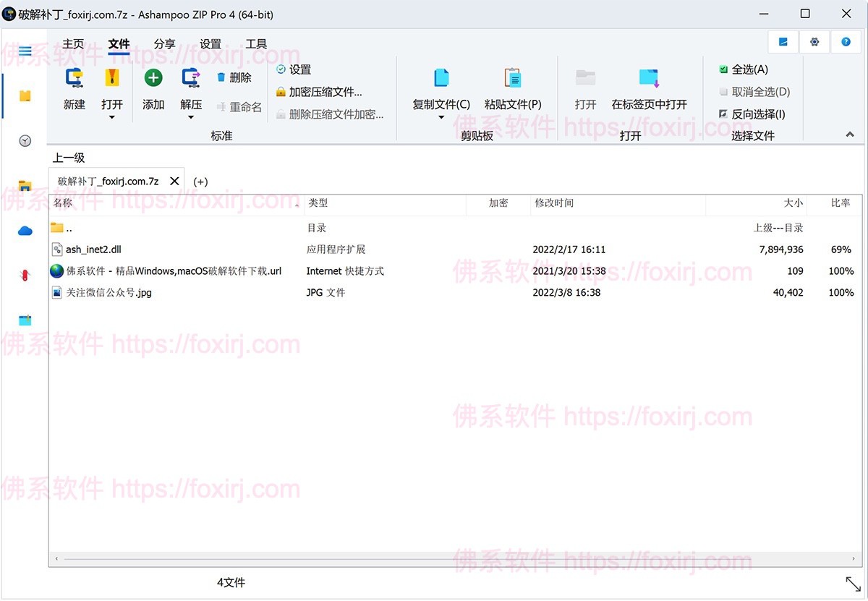
Task: Toggle 反向选择(I) invert selection
Action: click(723, 114)
